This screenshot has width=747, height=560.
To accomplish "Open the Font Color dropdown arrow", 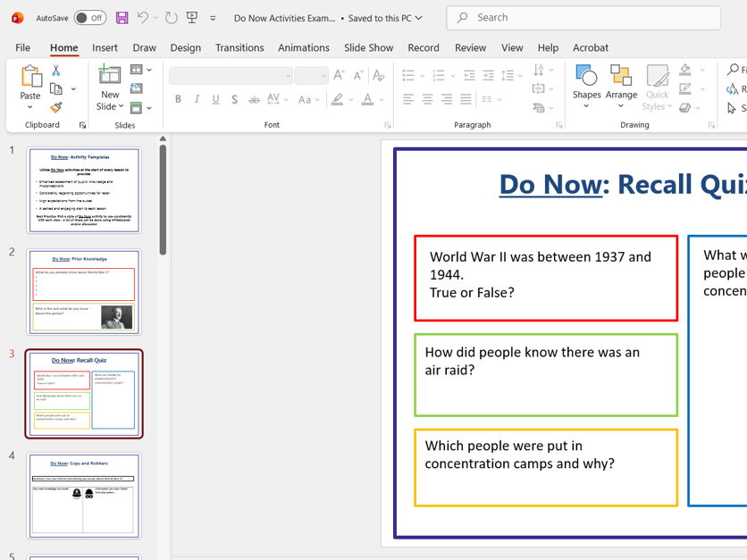I will (x=381, y=99).
